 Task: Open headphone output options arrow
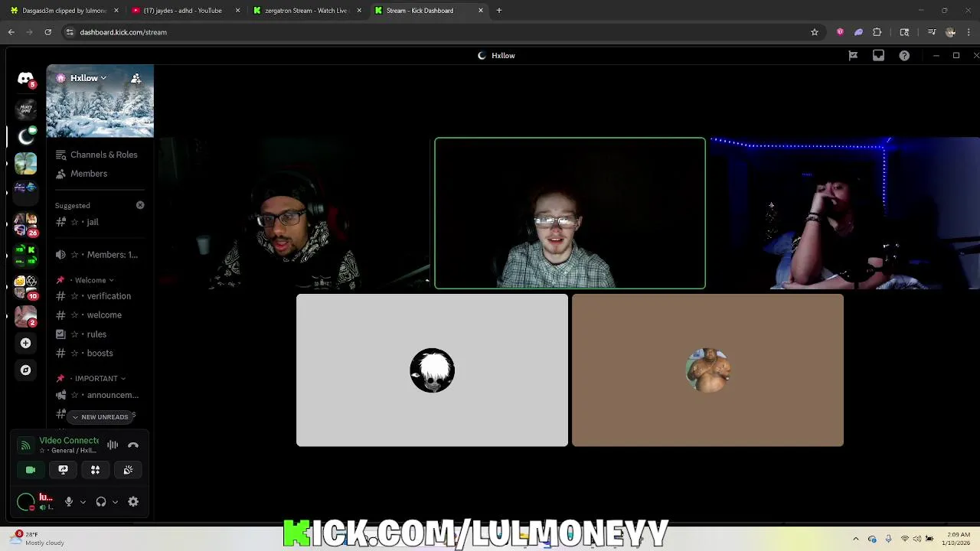click(115, 502)
